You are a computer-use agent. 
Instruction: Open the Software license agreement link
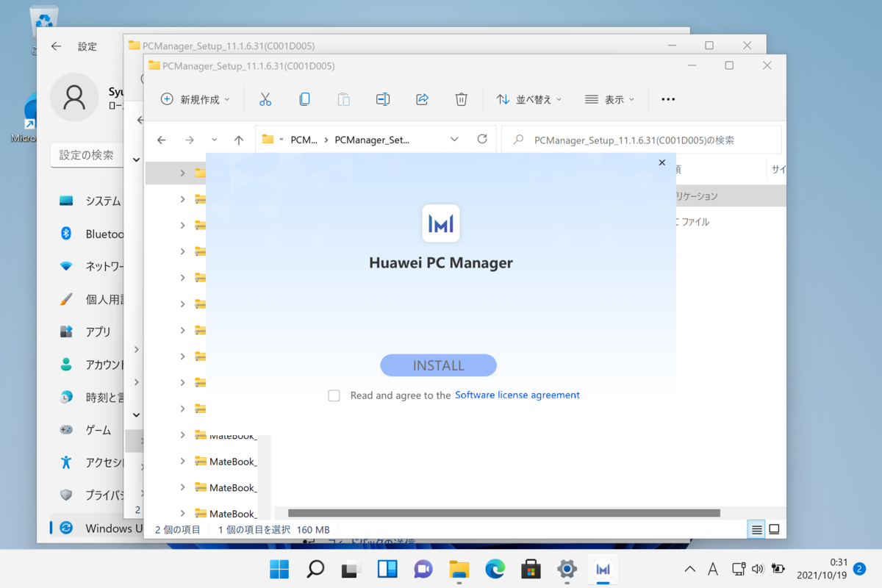(x=517, y=395)
